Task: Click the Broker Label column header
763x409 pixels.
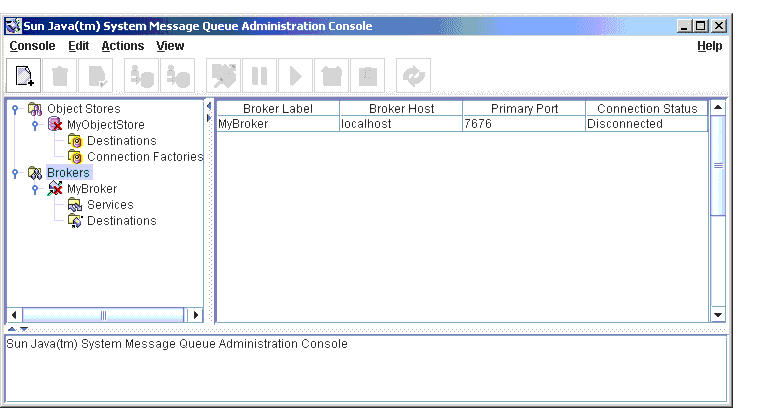Action: click(x=277, y=108)
